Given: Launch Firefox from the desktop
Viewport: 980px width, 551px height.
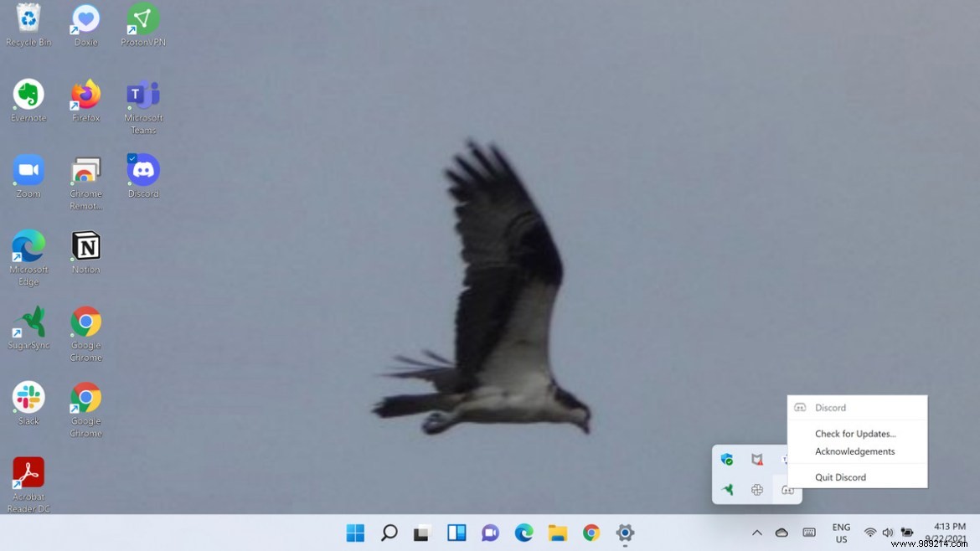Looking at the screenshot, I should (85, 92).
